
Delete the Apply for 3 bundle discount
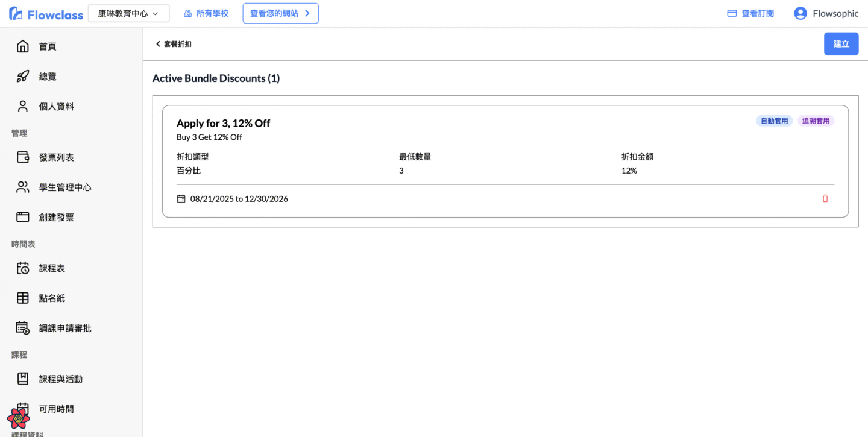pos(825,198)
